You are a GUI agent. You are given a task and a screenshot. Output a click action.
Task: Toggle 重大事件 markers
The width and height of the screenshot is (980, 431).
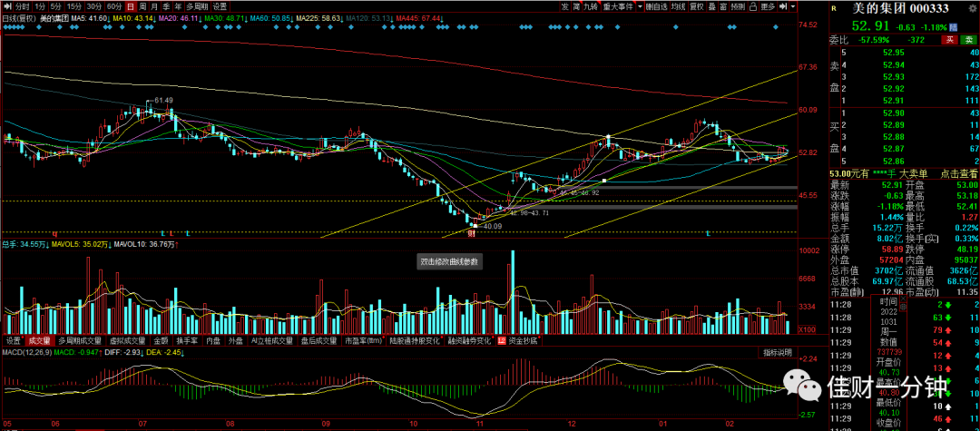pos(618,6)
